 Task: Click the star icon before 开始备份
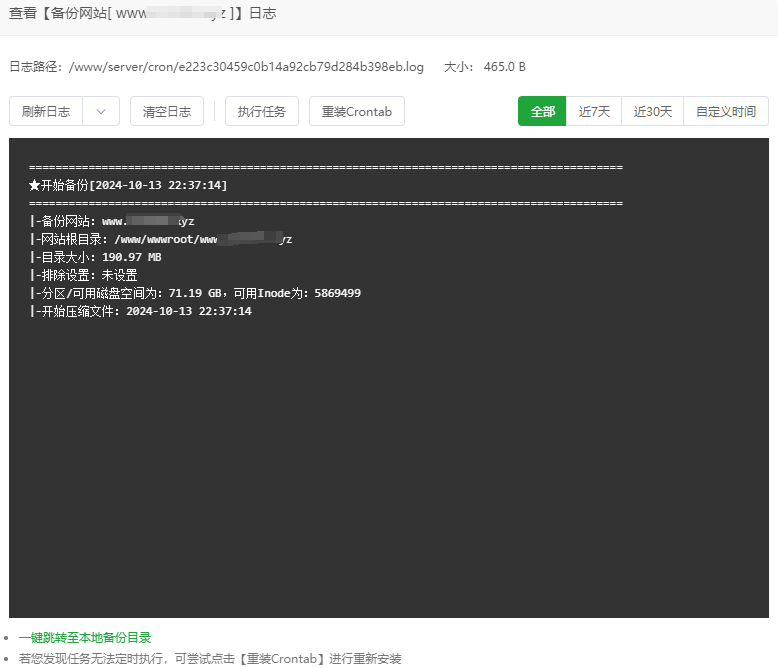pyautogui.click(x=35, y=185)
